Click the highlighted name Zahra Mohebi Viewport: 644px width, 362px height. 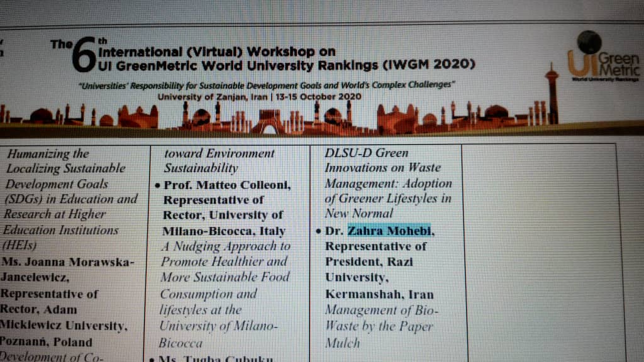[390, 231]
